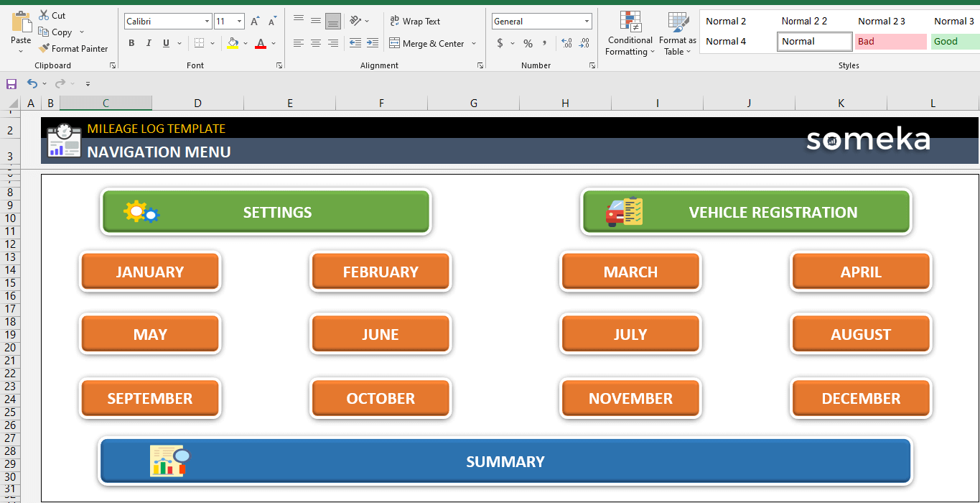Click the Save icon in quick access toolbar
The image size is (980, 503).
[11, 84]
